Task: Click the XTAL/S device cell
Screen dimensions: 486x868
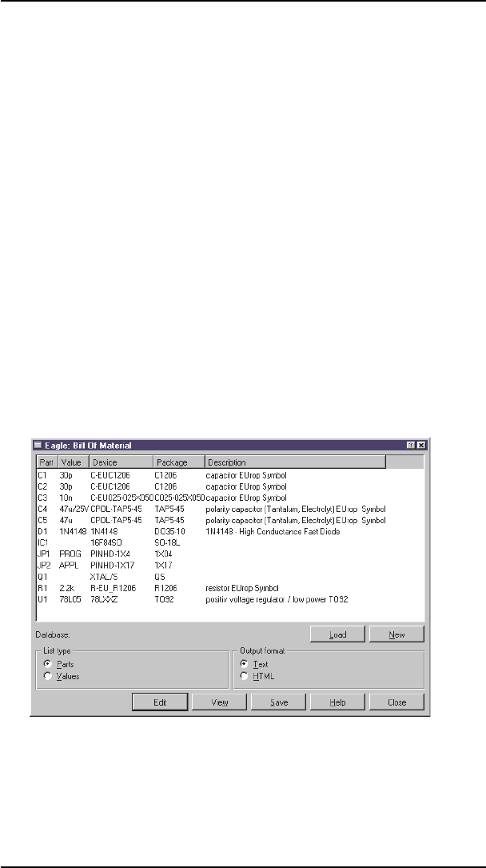Action: [x=103, y=576]
